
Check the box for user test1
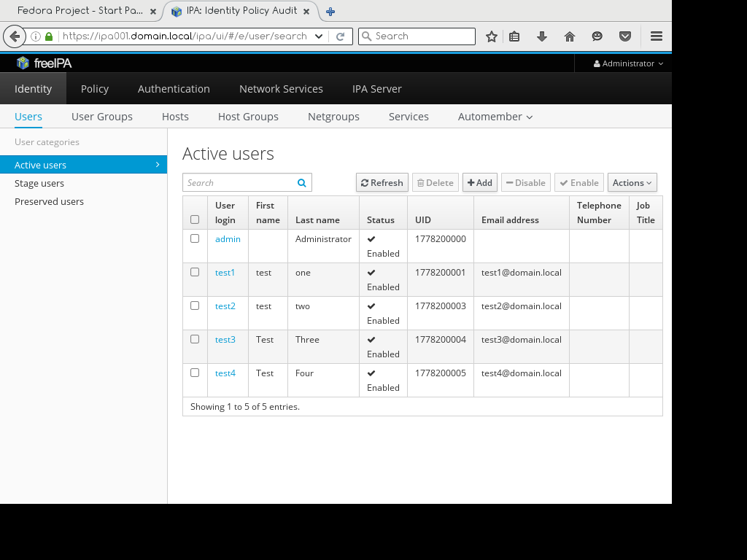tap(194, 272)
